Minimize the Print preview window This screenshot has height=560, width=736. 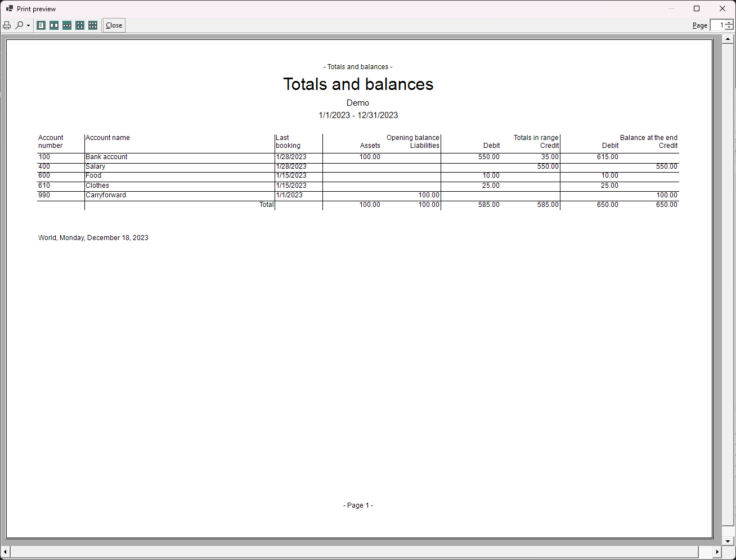coord(671,8)
